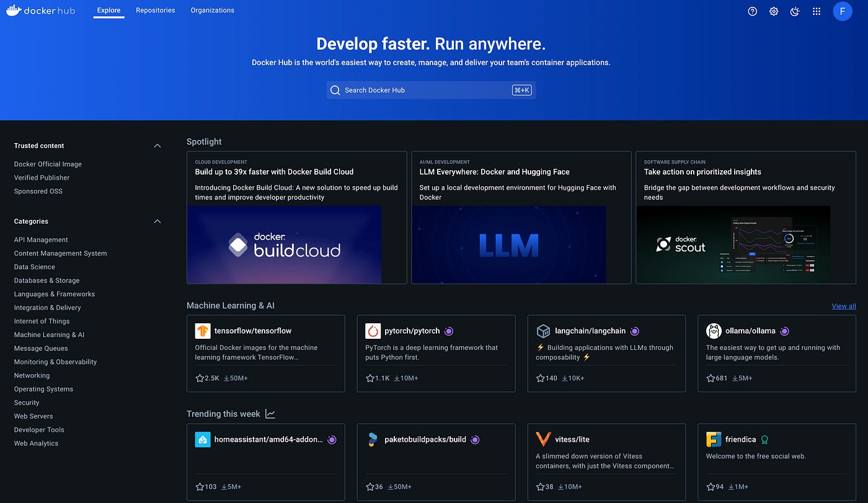Click the homeassistant logo icon
The width and height of the screenshot is (868, 503).
pos(203,440)
